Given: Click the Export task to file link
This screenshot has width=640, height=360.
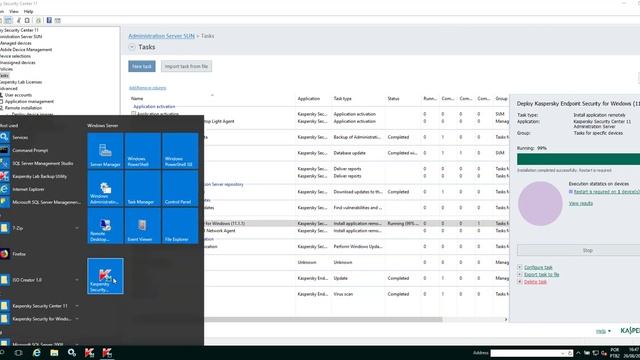Looking at the screenshot, I should [541, 275].
